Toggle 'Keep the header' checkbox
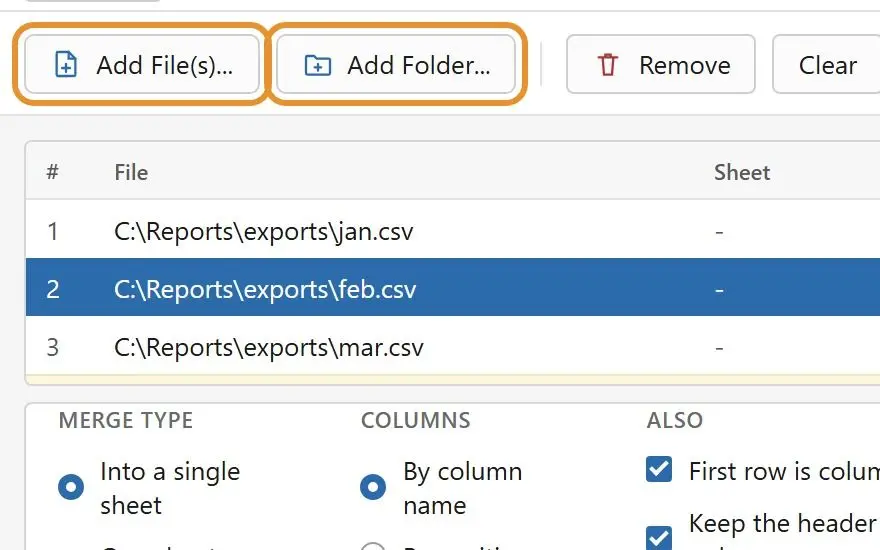This screenshot has width=880, height=550. [x=659, y=538]
